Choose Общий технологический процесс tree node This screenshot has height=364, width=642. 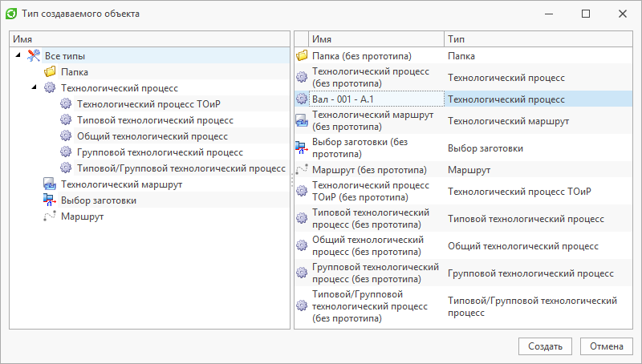[152, 136]
